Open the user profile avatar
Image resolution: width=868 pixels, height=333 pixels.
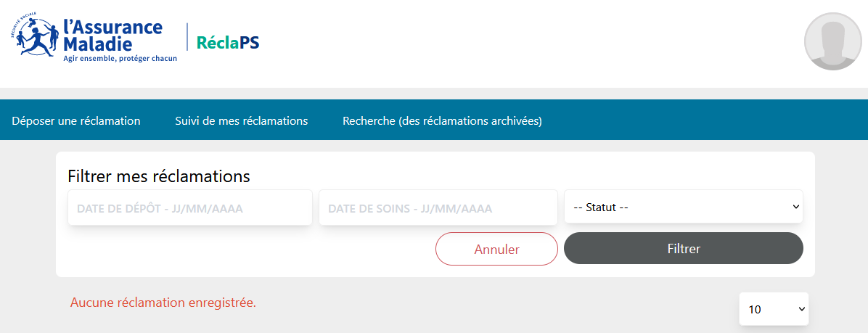pos(832,41)
